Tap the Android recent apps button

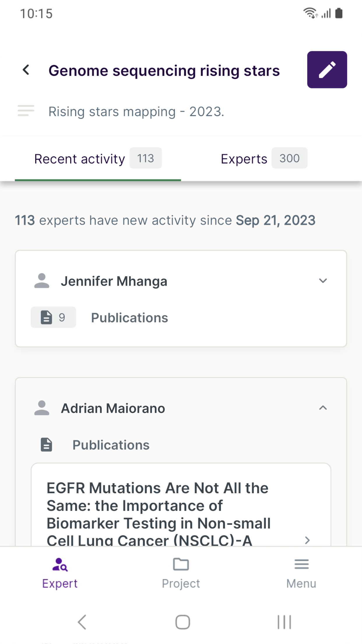coord(284,622)
